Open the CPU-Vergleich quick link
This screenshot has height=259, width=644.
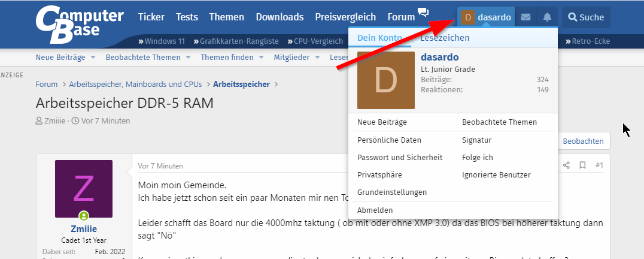[315, 41]
